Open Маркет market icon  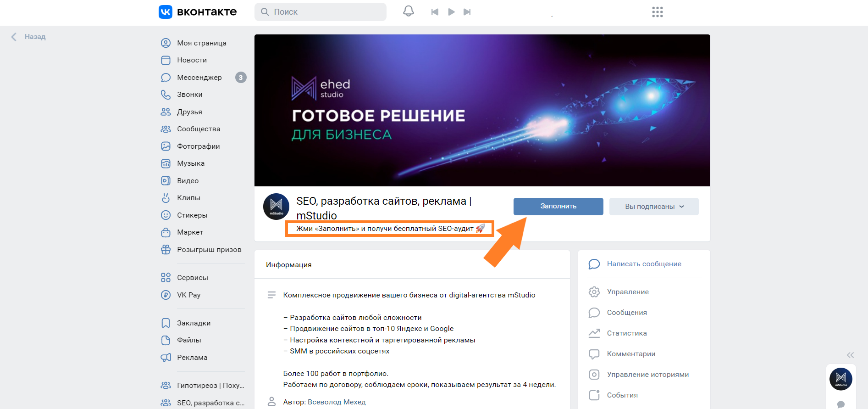(x=166, y=232)
